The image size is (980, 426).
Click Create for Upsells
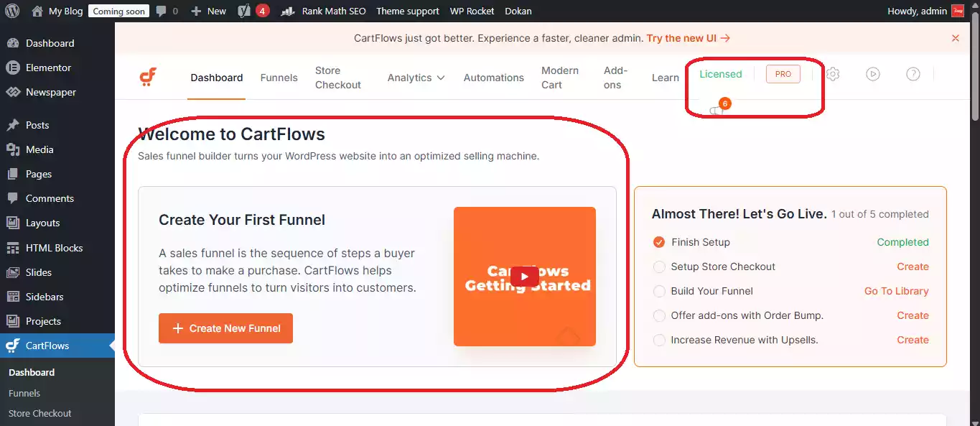coord(913,340)
